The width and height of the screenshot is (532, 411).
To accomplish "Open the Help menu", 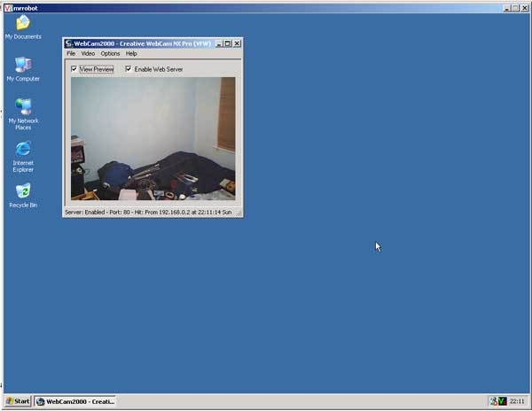I will [x=131, y=54].
